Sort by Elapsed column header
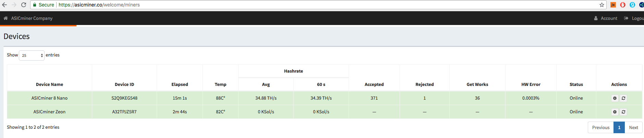Viewport: 644px width, 138px height. coord(180,84)
